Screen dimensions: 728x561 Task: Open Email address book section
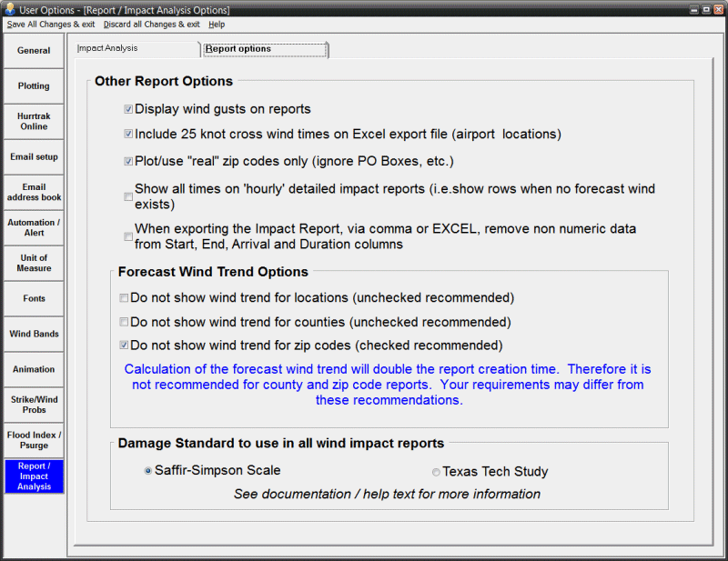(34, 192)
